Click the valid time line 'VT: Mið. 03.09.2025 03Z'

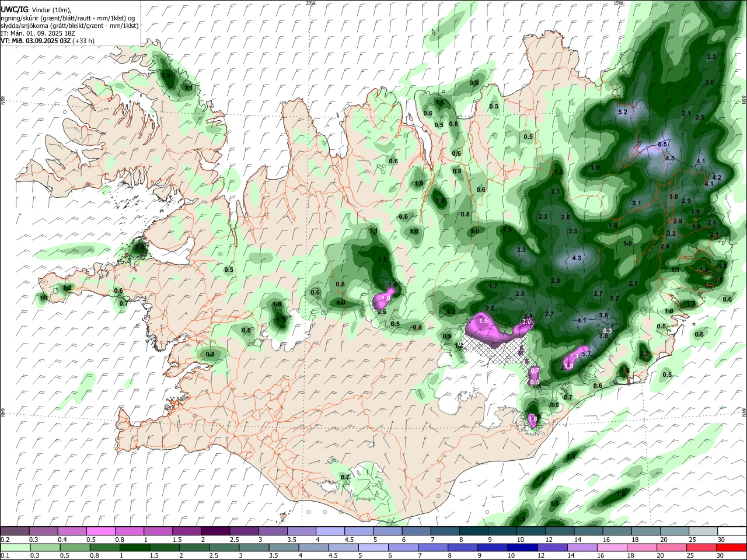36,41
